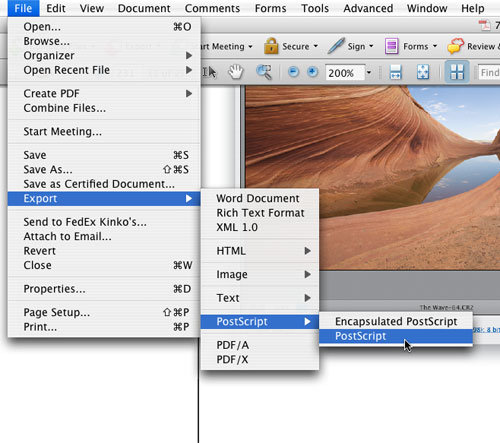Click the Sign pen icon
The height and width of the screenshot is (443, 500).
[336, 46]
